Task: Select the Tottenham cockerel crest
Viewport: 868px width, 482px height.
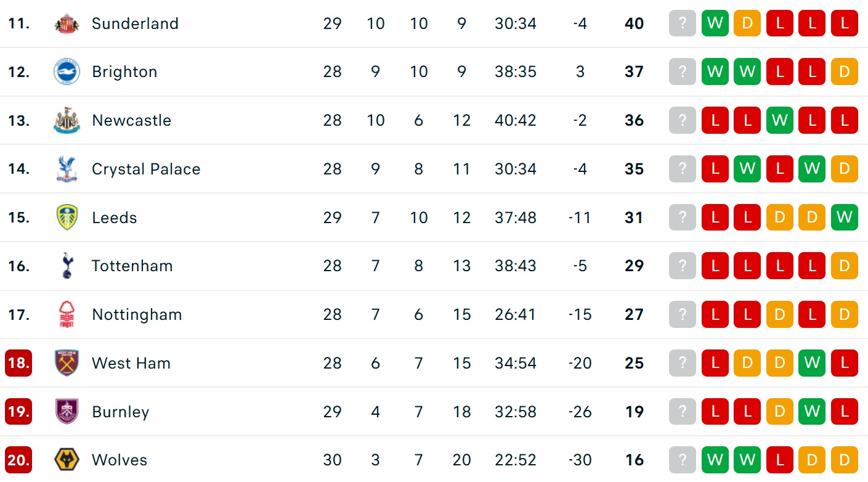Action: click(67, 266)
